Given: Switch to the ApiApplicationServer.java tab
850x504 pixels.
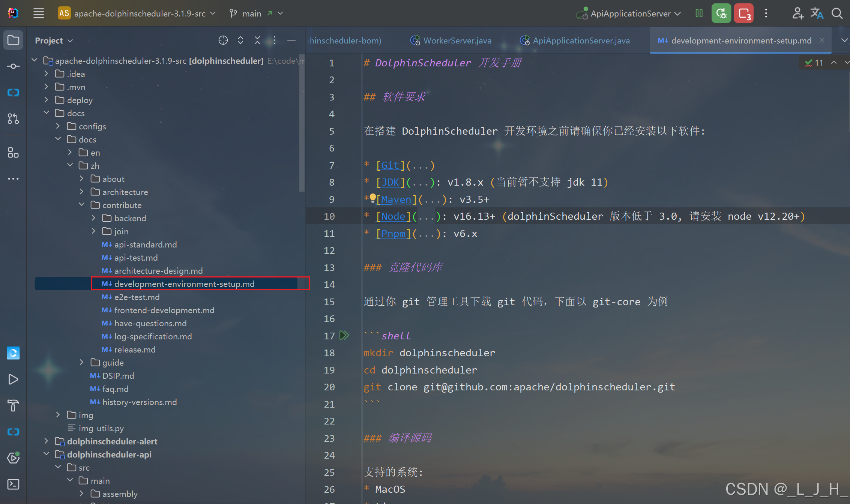Looking at the screenshot, I should pos(581,40).
